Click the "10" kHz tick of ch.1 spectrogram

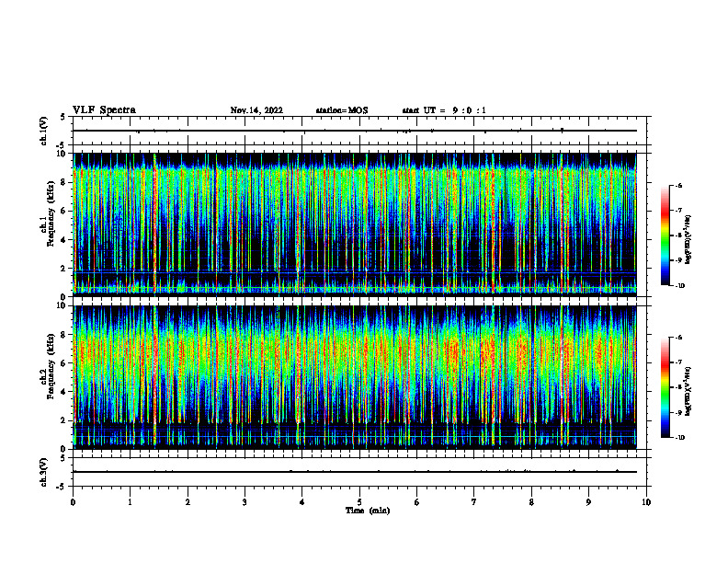point(63,154)
